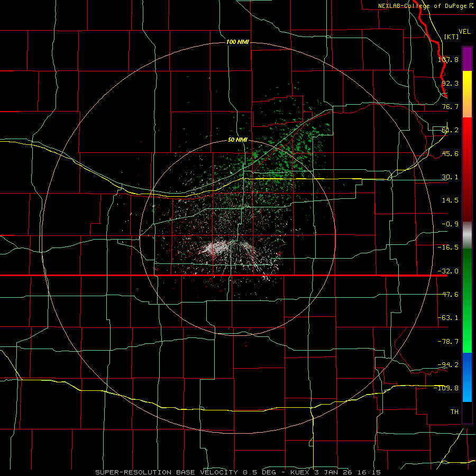Viewport: 476px width, 476px height.
Task: Click the Super-Resolution Base Velocity caption
Action: click(x=238, y=472)
